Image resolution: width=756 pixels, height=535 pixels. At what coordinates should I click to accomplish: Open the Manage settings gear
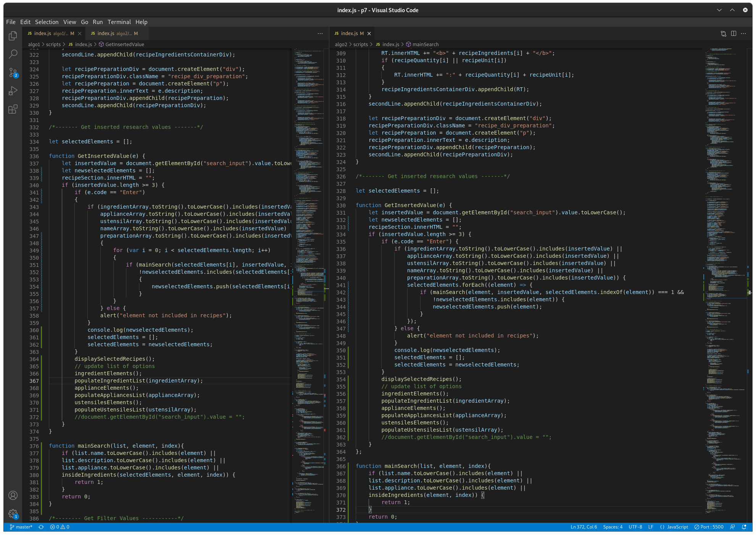[x=13, y=514]
